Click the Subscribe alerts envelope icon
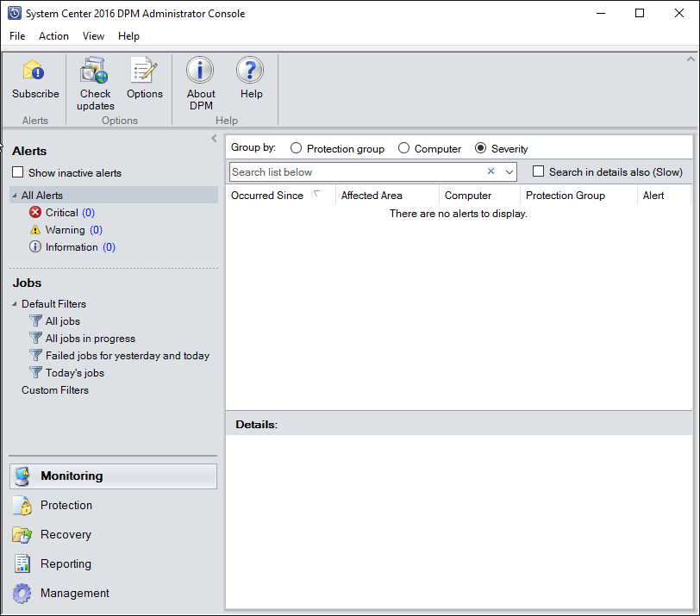Viewport: 700px width, 616px height. [34, 71]
